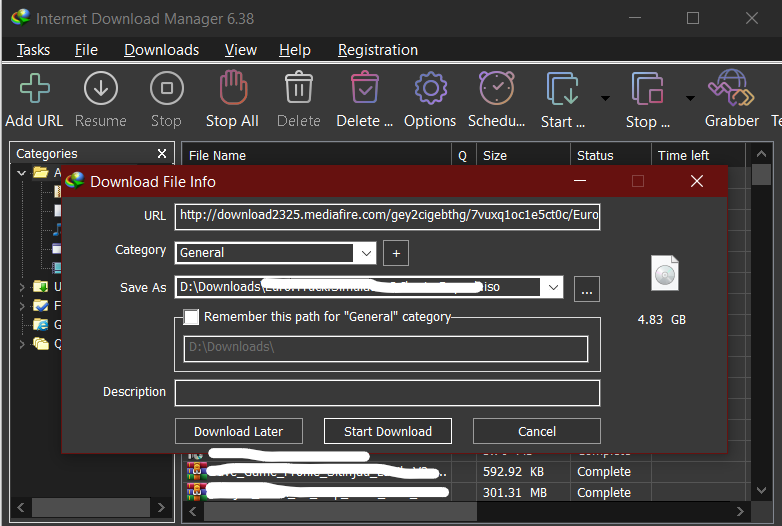782x526 pixels.
Task: Click the Stop Queue icon
Action: point(647,88)
